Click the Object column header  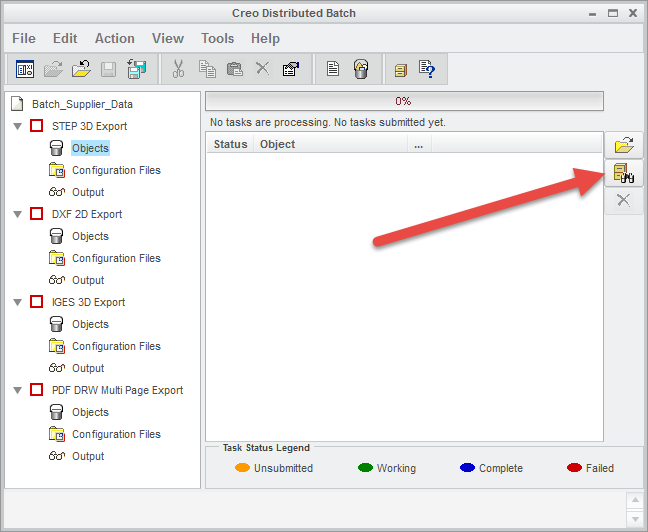point(330,144)
